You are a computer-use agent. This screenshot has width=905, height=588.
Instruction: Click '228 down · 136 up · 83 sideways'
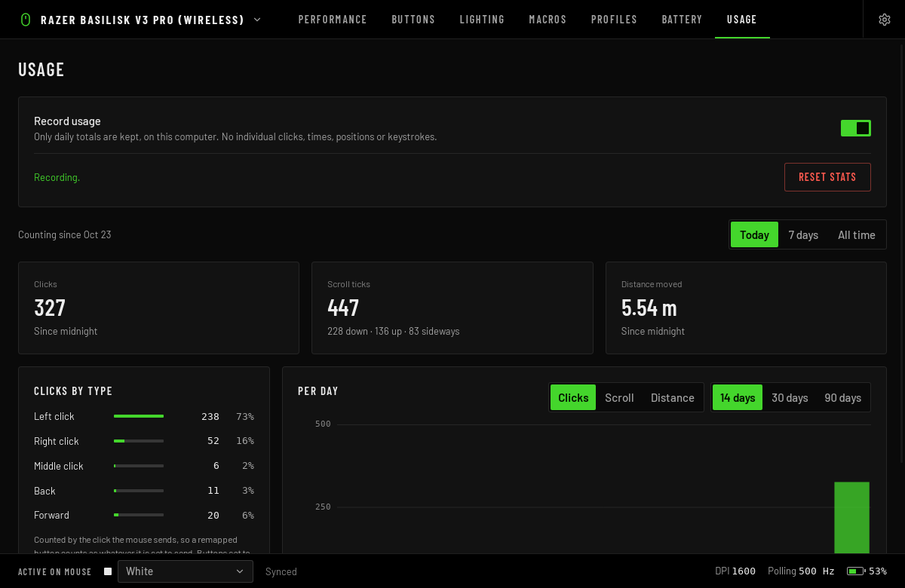click(x=393, y=331)
